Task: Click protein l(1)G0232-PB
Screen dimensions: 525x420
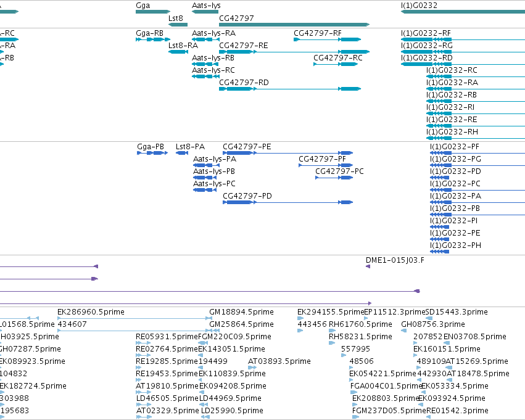Action: coord(477,215)
